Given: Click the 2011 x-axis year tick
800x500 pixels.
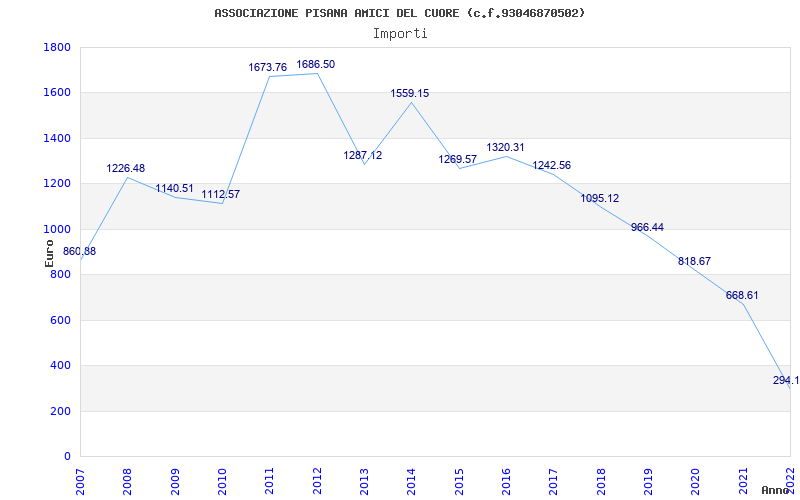Looking at the screenshot, I should [269, 481].
